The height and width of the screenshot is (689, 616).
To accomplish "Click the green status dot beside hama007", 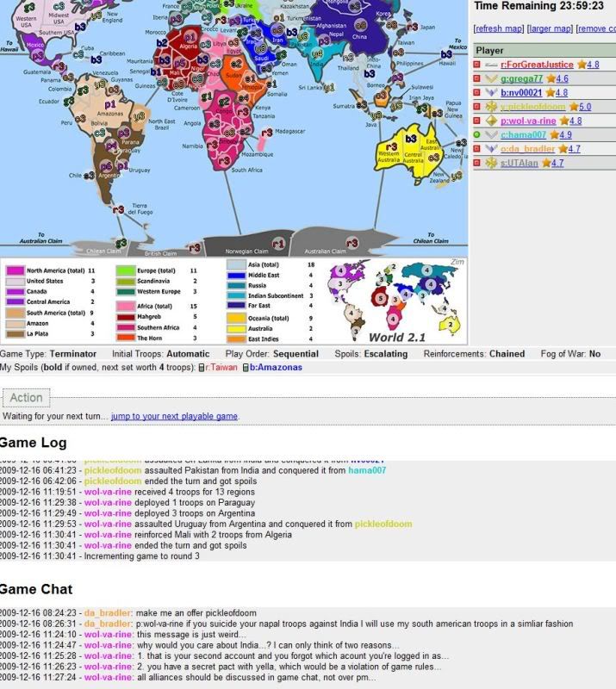I will [477, 134].
